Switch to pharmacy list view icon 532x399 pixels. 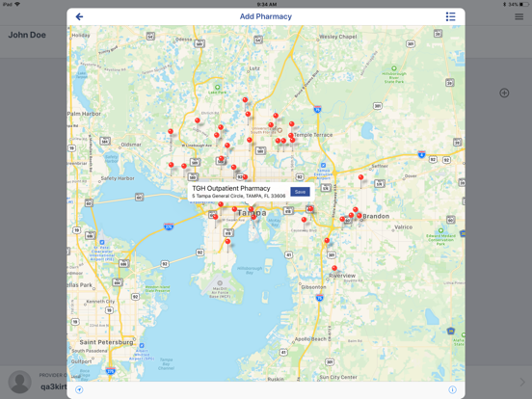(450, 16)
